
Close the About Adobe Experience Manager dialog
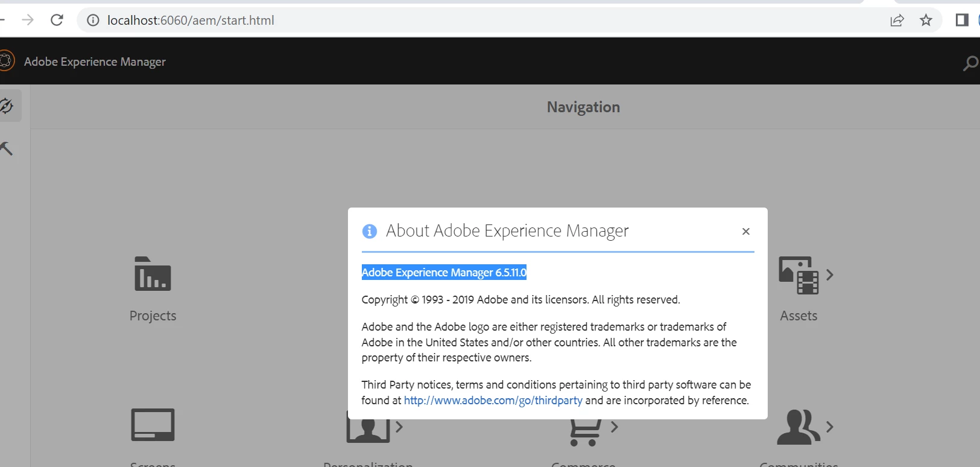pyautogui.click(x=746, y=231)
